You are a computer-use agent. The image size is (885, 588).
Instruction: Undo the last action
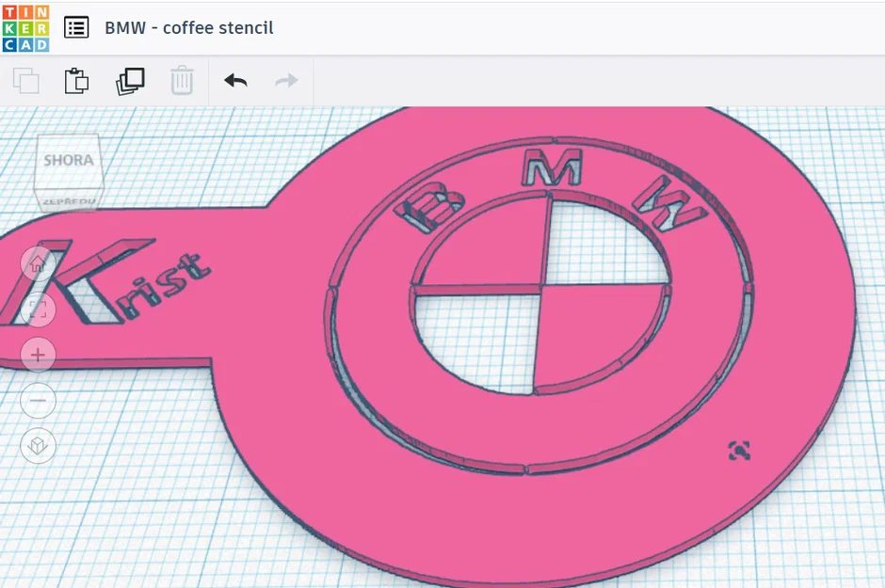235,81
